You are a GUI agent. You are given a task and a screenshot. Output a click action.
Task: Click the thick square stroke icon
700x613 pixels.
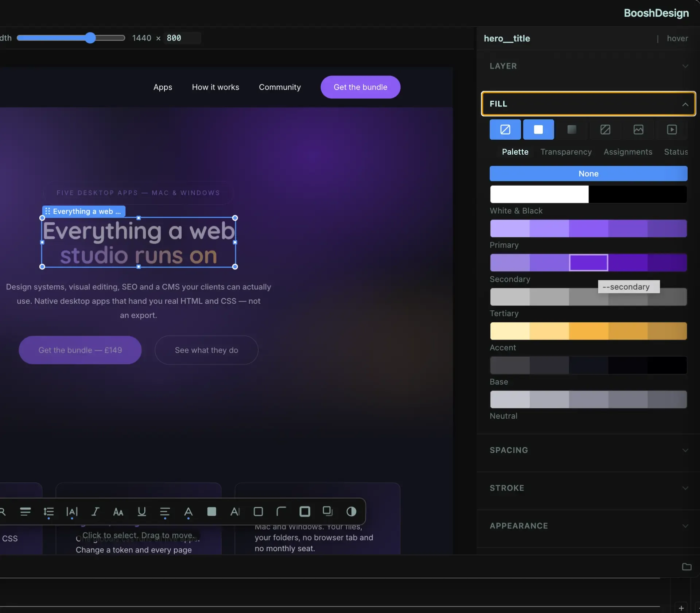click(x=305, y=512)
